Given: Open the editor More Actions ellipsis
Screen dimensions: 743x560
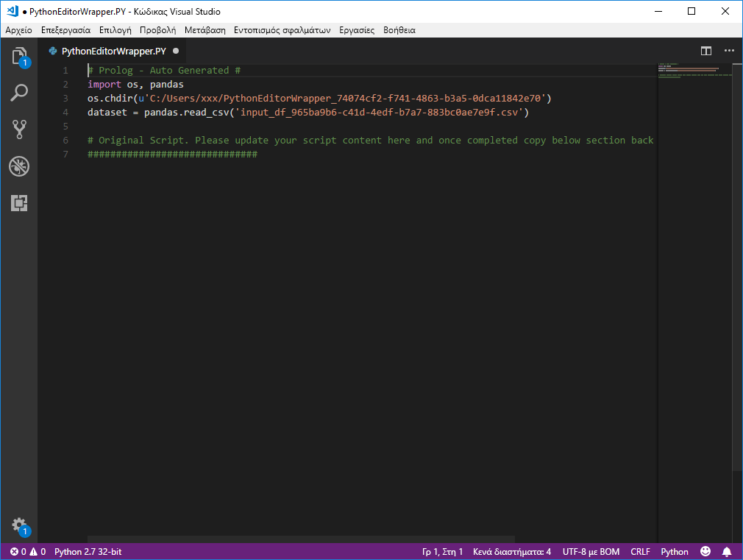Looking at the screenshot, I should click(729, 51).
